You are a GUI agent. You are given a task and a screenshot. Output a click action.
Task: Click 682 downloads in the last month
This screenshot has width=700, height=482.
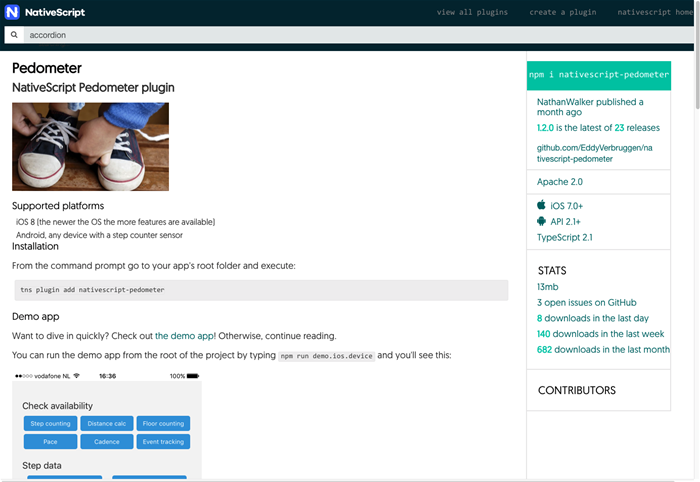(603, 349)
